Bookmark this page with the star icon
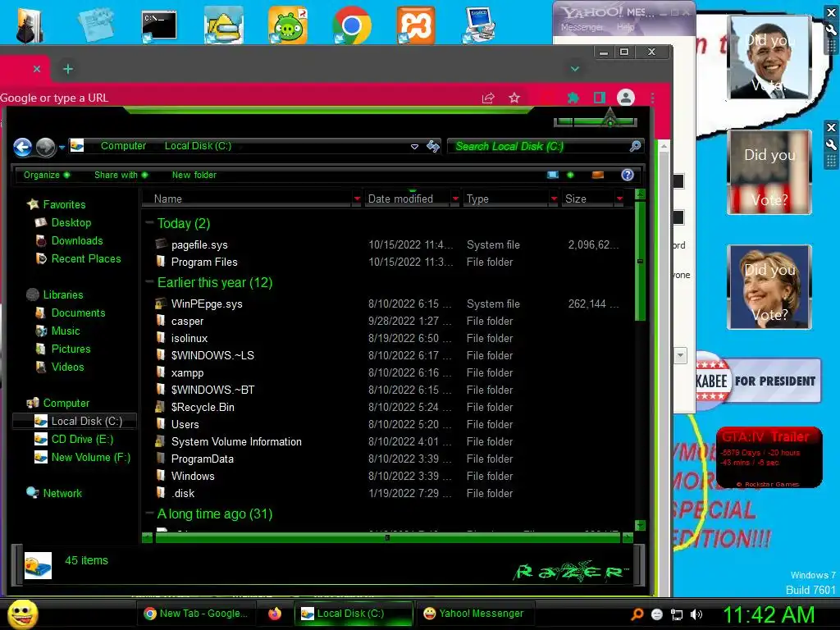 click(x=514, y=98)
